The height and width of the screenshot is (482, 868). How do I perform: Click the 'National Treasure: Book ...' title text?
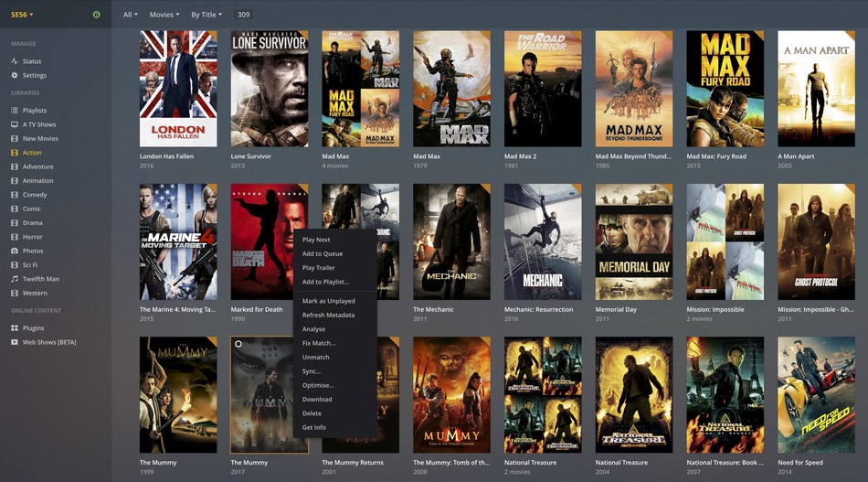[725, 463]
